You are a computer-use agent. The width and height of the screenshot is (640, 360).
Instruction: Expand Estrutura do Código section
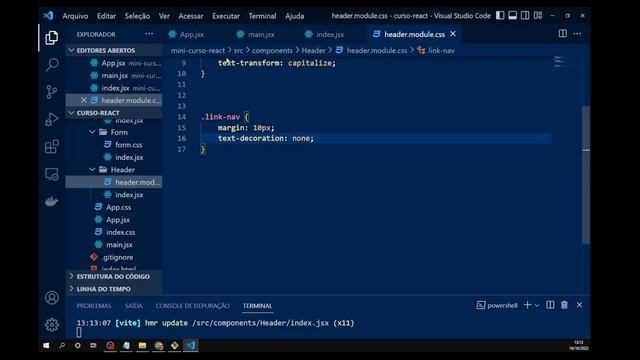click(114, 276)
